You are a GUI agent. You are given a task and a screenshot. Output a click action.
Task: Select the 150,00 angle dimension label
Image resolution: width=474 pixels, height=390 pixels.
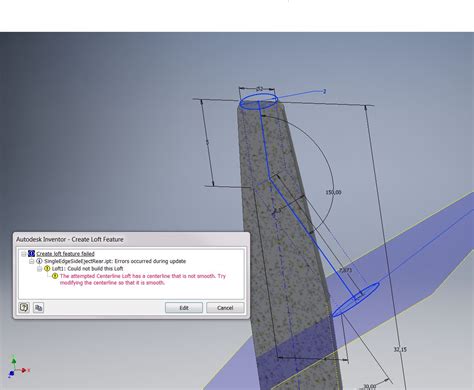point(333,192)
